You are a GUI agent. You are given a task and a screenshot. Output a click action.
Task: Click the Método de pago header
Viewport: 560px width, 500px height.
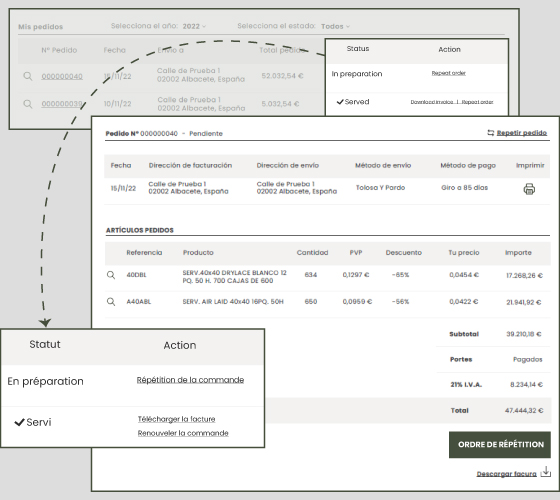point(468,165)
